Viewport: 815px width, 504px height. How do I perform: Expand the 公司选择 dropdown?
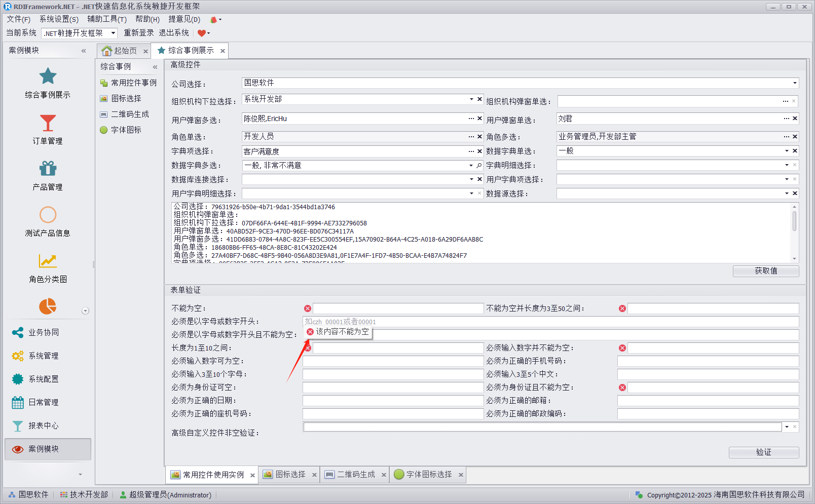pyautogui.click(x=794, y=83)
